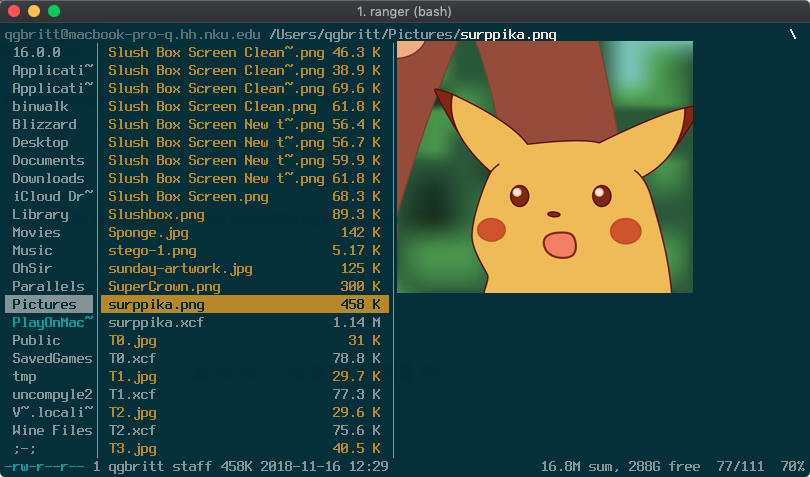The image size is (810, 477).
Task: Select the T1.jpg file
Action: click(x=244, y=377)
